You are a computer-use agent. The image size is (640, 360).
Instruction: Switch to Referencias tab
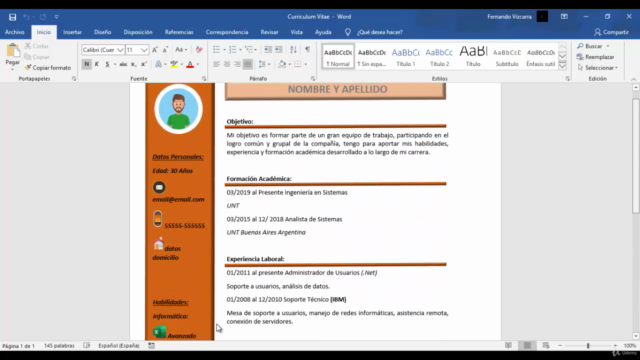tap(179, 32)
